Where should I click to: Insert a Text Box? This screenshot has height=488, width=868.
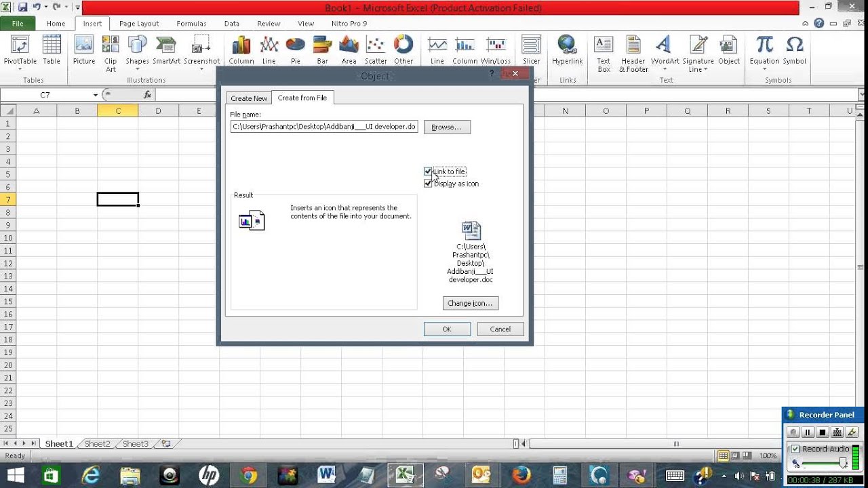coord(604,53)
